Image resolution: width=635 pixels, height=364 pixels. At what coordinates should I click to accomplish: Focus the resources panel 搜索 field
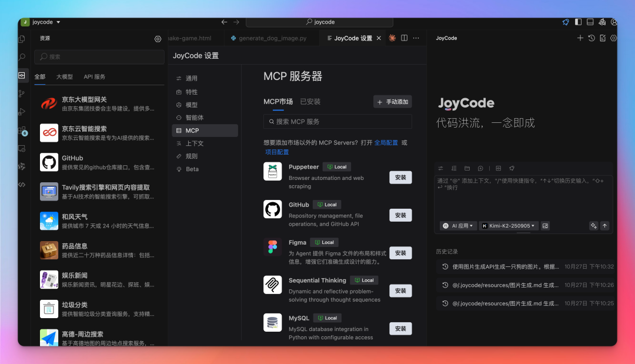click(99, 57)
